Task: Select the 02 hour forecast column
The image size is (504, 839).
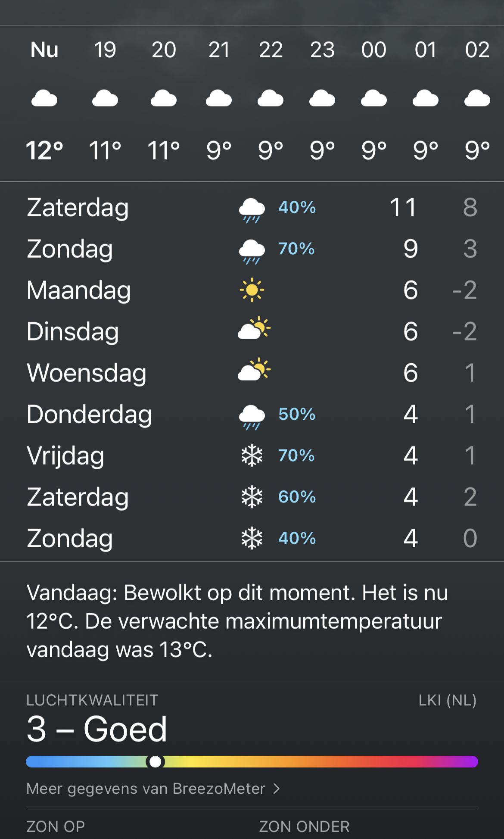Action: click(477, 100)
